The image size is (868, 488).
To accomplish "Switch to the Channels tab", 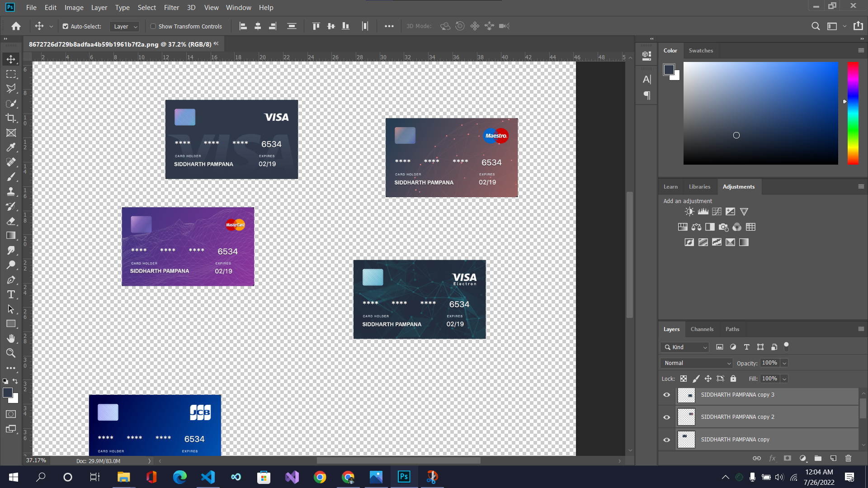I will [x=702, y=329].
